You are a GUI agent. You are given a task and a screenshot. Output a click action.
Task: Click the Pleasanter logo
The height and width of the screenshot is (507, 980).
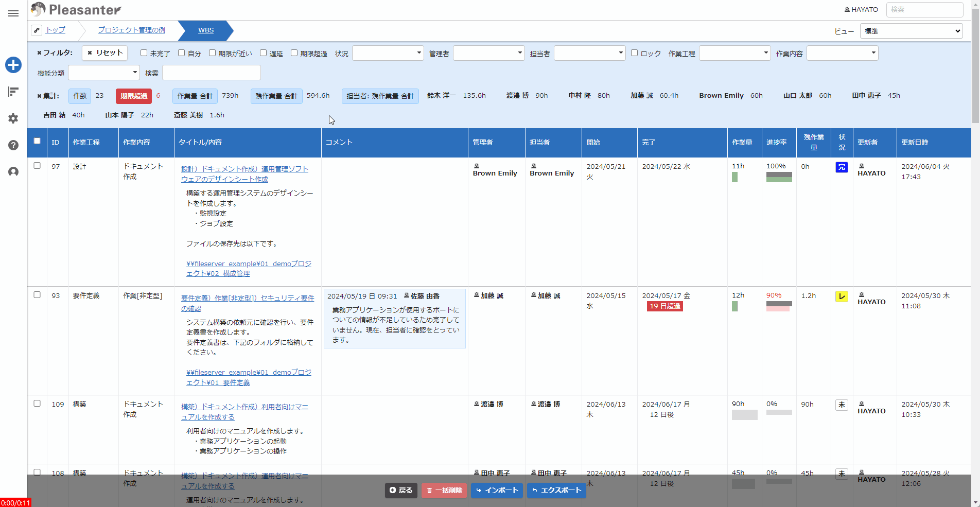pyautogui.click(x=76, y=9)
